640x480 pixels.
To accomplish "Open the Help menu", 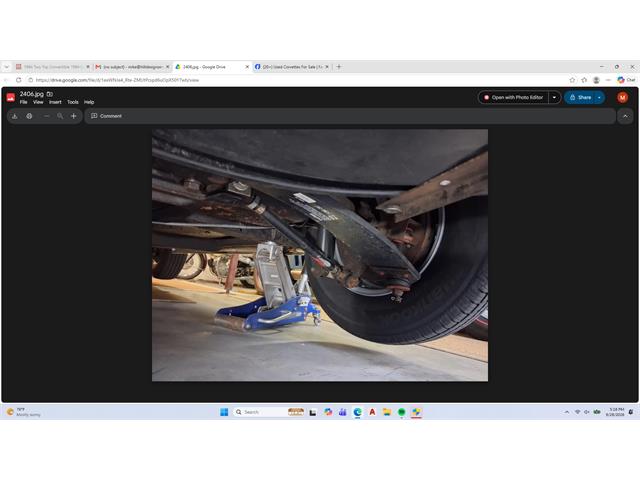I will [89, 102].
